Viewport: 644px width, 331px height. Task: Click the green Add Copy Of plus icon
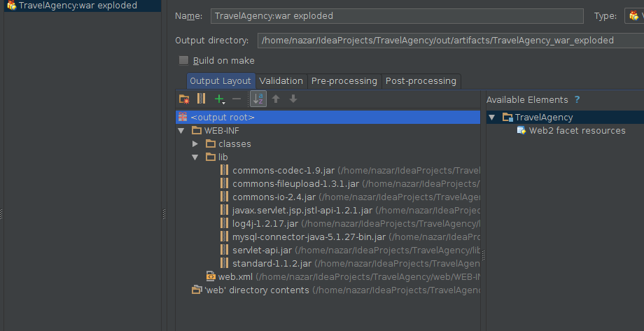219,99
